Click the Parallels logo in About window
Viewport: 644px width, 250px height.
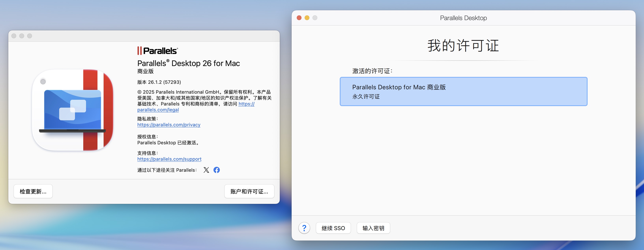click(x=157, y=51)
